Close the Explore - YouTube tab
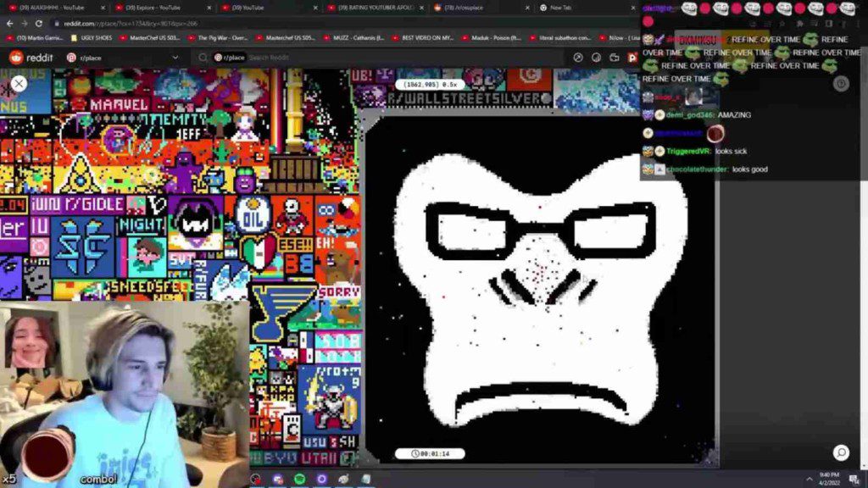 tap(209, 8)
